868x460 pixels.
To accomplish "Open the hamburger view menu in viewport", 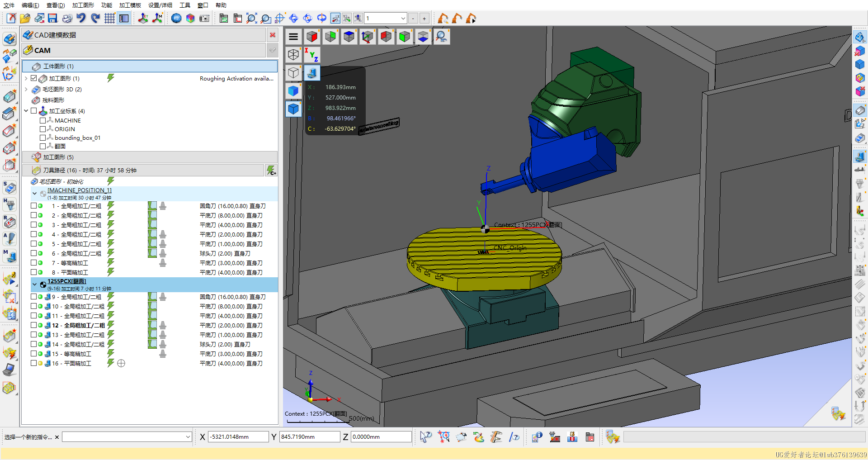I will click(293, 37).
